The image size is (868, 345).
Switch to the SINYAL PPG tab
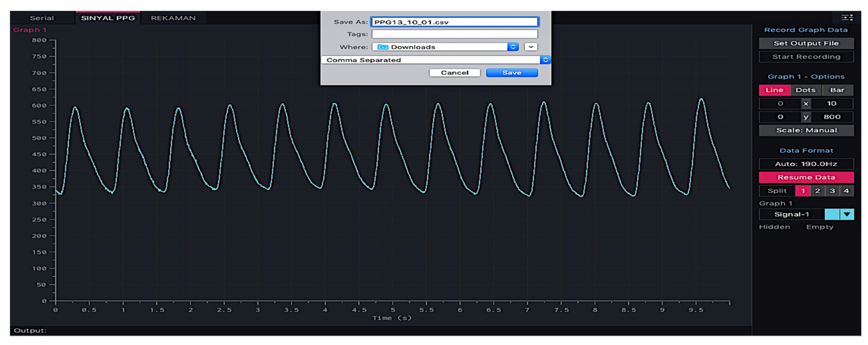click(108, 18)
